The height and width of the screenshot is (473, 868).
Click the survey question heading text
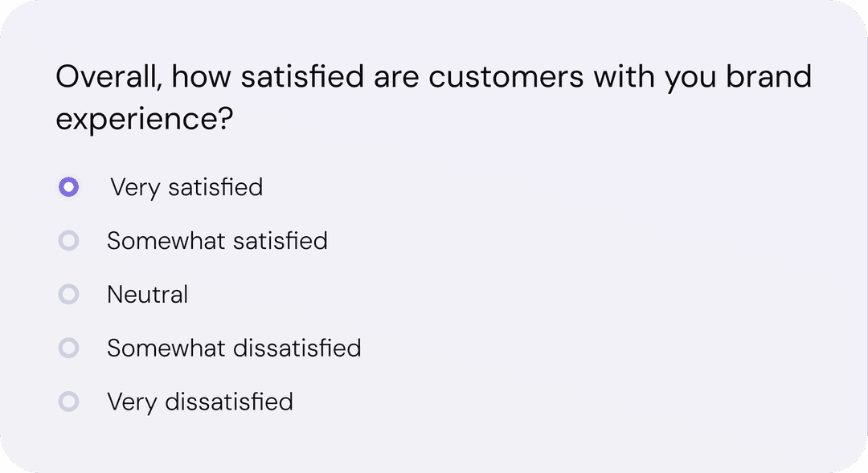[x=433, y=96]
